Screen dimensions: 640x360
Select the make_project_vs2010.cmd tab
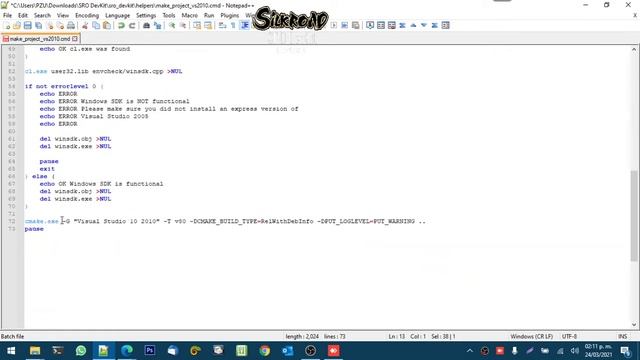(40, 39)
